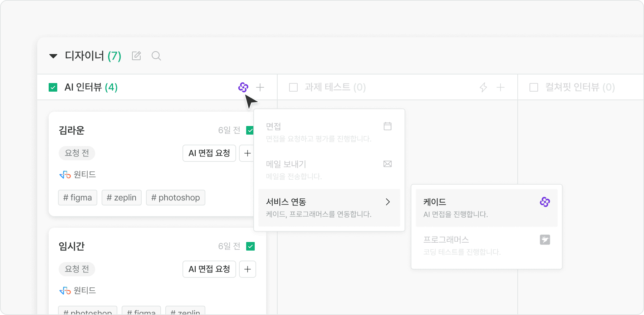Viewport: 644px width, 315px height.
Task: Click the plus icon in AI 인터뷰 header
Action: [x=260, y=87]
